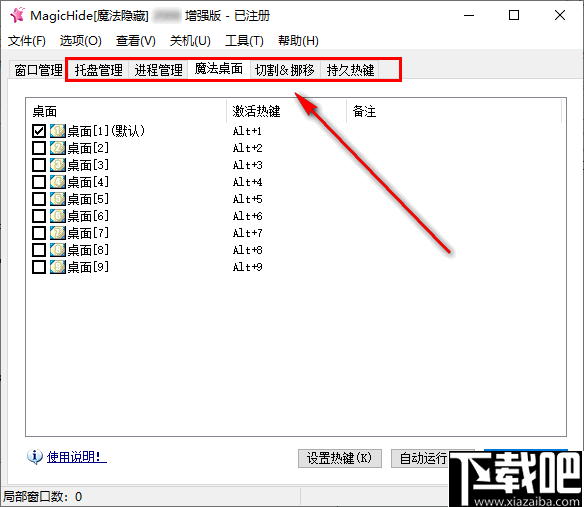Switch to the 窗口管理 tab
584x507 pixels.
click(38, 70)
